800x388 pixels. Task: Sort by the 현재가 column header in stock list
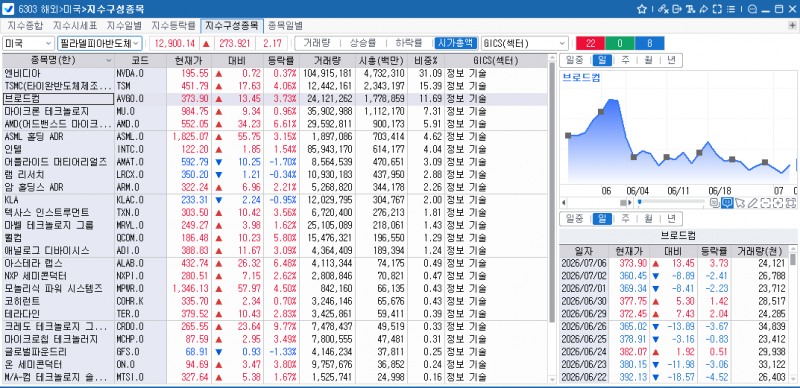coord(188,61)
